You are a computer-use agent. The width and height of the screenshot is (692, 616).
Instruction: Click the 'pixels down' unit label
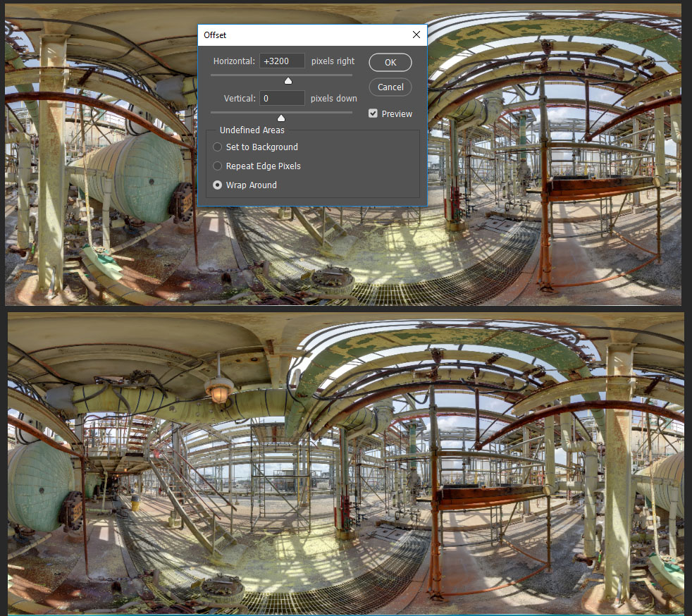point(334,99)
